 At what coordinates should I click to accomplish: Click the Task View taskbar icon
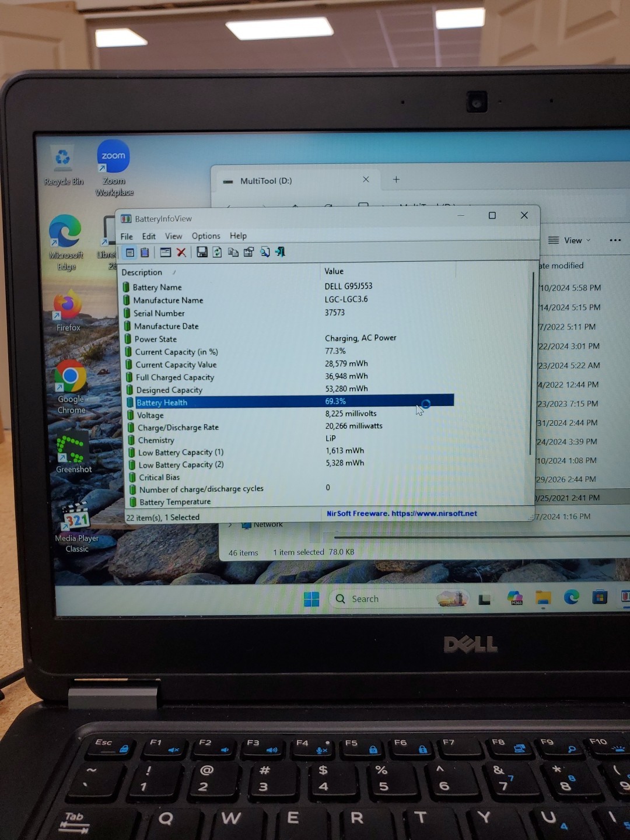[x=484, y=599]
